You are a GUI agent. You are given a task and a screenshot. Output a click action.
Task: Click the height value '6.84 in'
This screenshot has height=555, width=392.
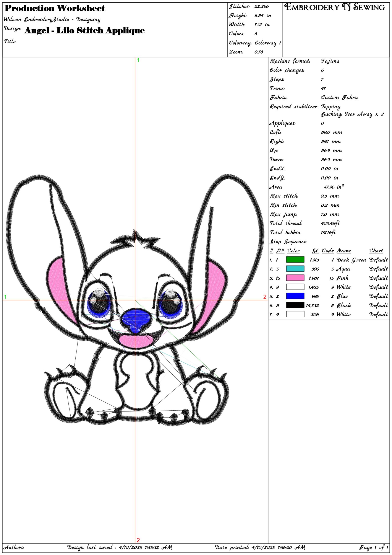(262, 16)
